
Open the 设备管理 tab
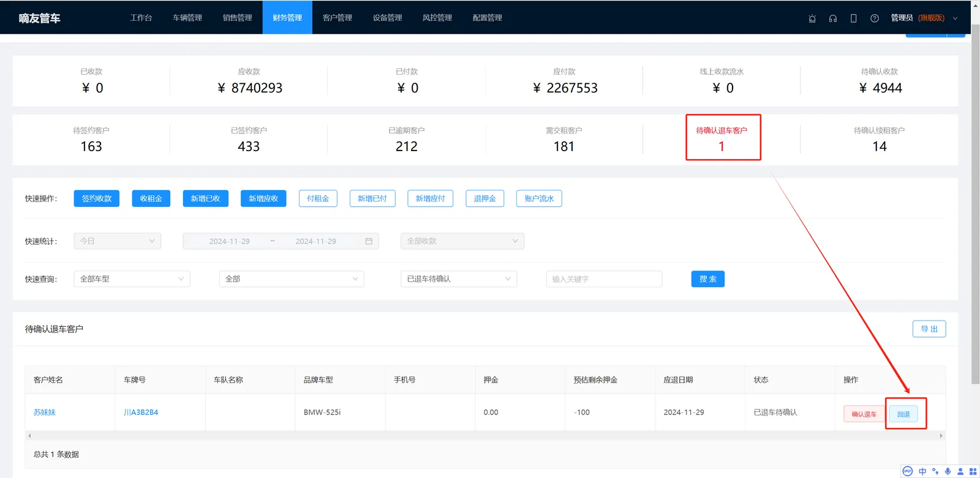[388, 18]
